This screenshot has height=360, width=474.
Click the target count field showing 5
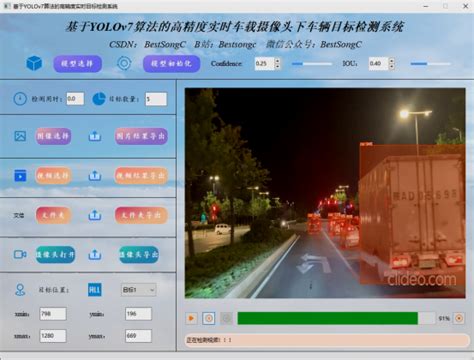coord(156,99)
